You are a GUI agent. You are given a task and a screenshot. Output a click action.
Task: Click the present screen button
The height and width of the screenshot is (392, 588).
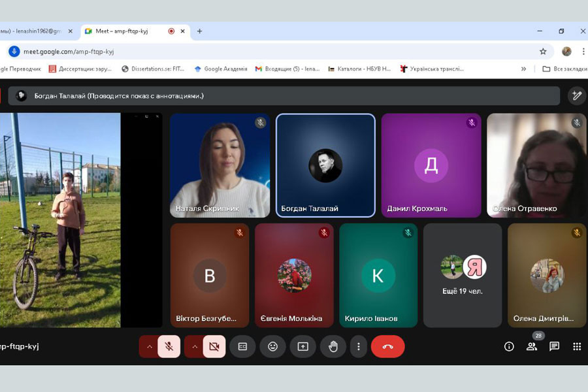tap(302, 346)
